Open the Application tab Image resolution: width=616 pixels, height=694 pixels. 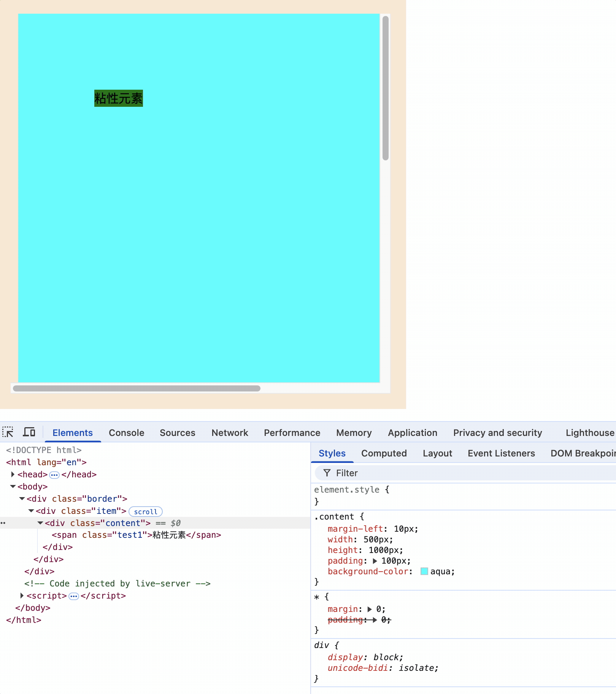413,433
